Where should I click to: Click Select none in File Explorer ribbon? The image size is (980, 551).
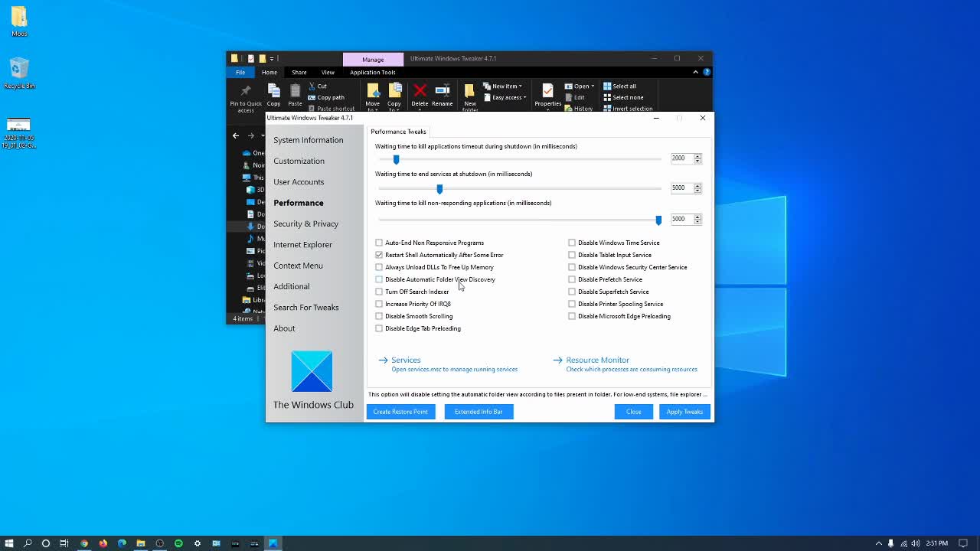point(623,97)
